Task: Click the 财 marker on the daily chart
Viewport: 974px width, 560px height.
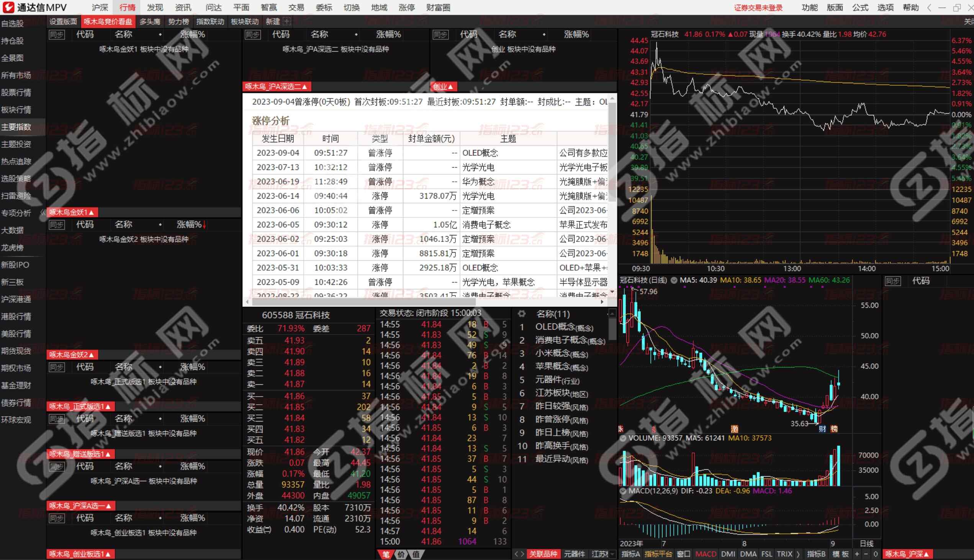Action: click(822, 429)
